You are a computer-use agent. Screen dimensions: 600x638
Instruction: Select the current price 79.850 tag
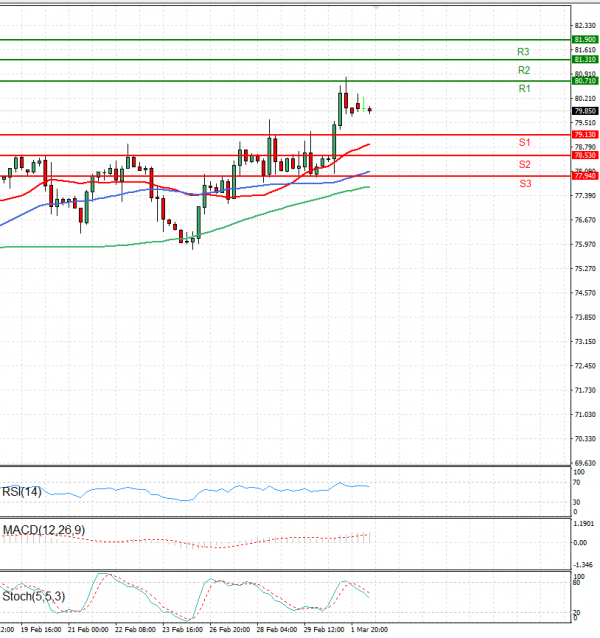(x=585, y=111)
